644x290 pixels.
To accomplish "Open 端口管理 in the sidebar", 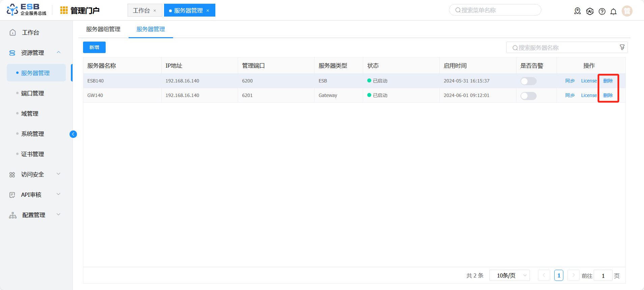I will (33, 93).
